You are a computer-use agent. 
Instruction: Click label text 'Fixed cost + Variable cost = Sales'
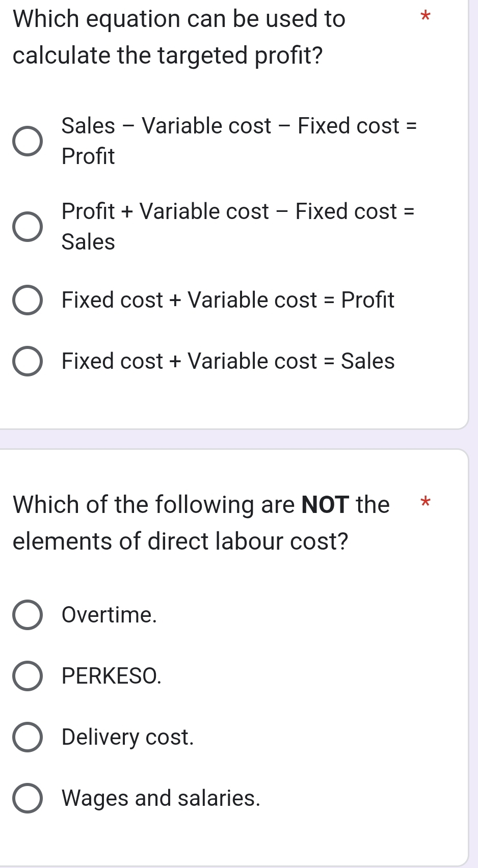[x=227, y=361]
